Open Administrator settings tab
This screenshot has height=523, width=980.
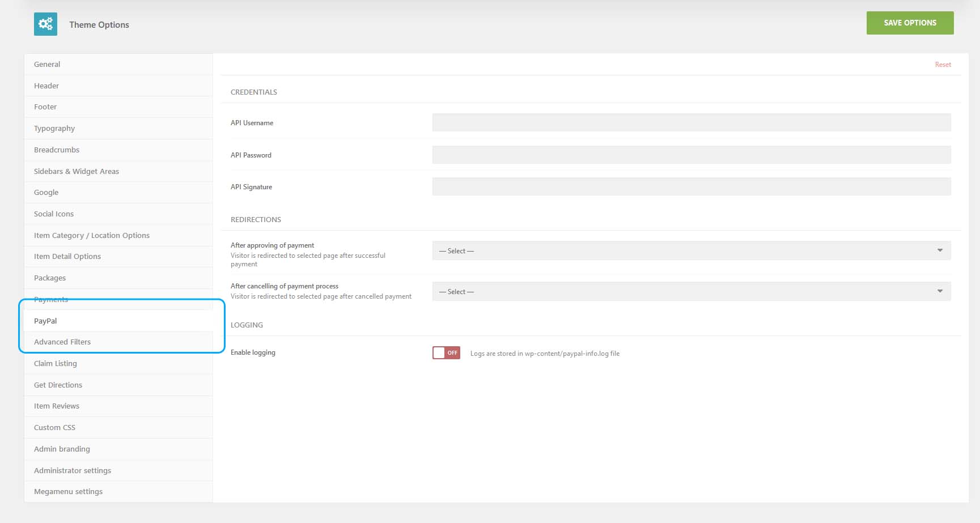(118, 470)
